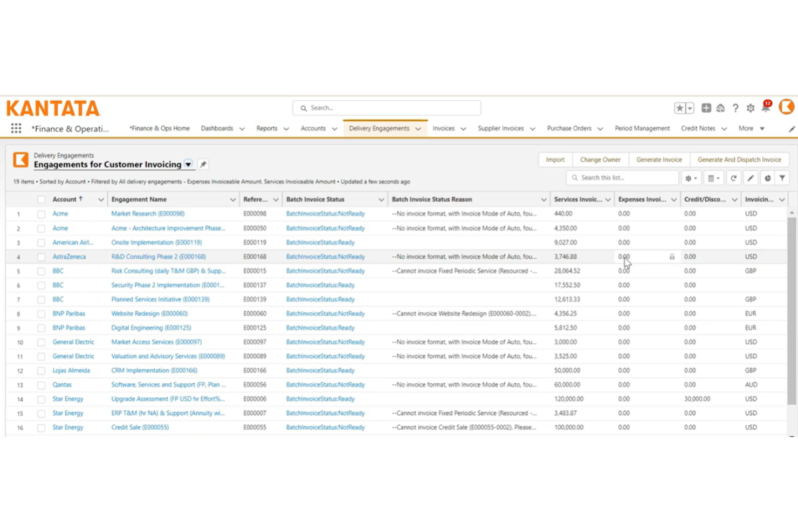Screen dimensions: 798x532
Task: Open the Invoices tab
Action: (443, 128)
